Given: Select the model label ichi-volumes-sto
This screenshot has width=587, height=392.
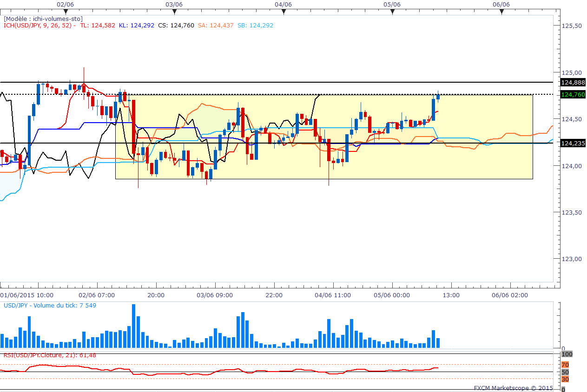Looking at the screenshot, I should (43, 19).
